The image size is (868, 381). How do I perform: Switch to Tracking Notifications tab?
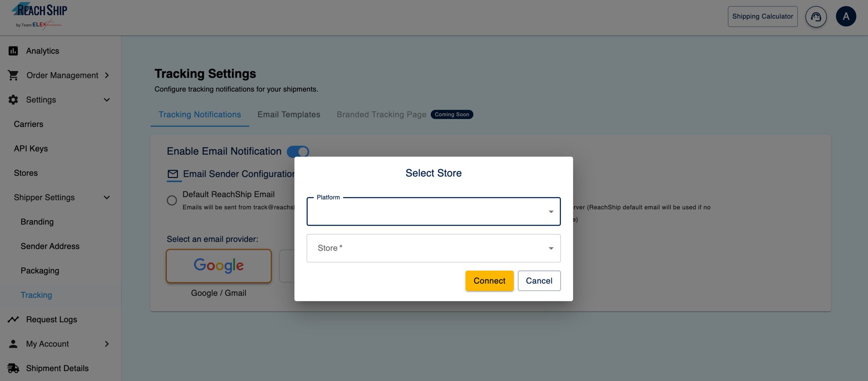(200, 115)
